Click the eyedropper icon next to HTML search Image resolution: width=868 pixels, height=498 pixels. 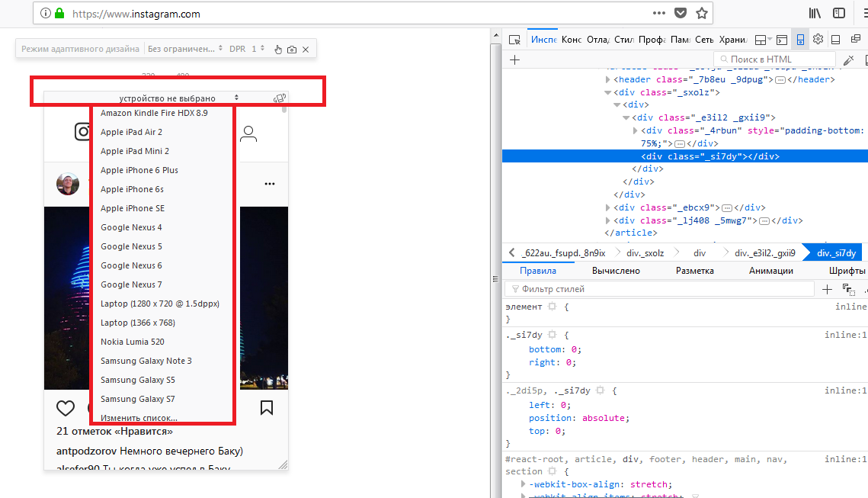click(x=848, y=59)
